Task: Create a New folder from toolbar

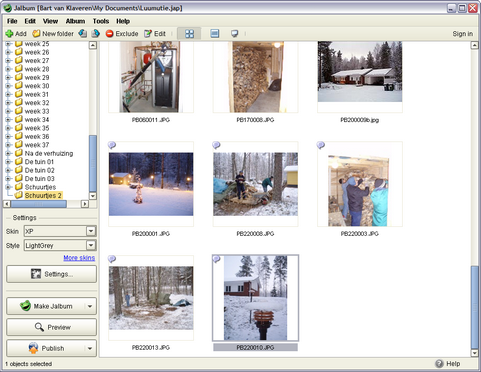Action: pyautogui.click(x=53, y=34)
